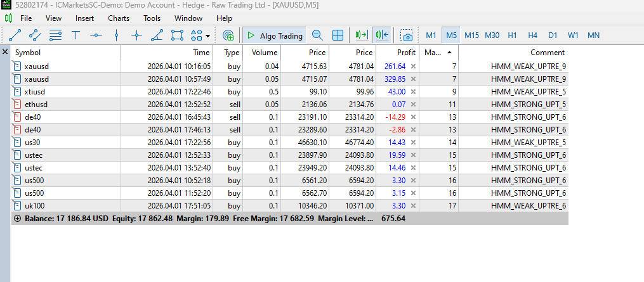The image size is (644, 282).
Task: Click icon of ustec position opened 13:52:40
Action: coord(17,168)
